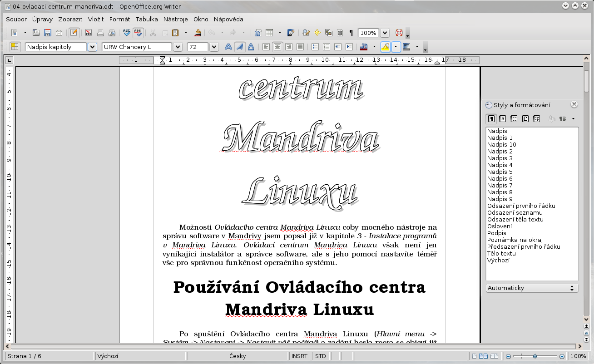This screenshot has height=364, width=594.
Task: Open the Nástroje menu
Action: (x=176, y=19)
